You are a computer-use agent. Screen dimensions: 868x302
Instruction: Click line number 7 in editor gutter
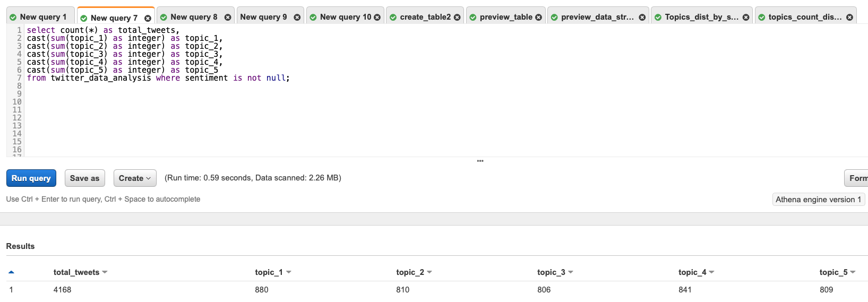pyautogui.click(x=19, y=78)
